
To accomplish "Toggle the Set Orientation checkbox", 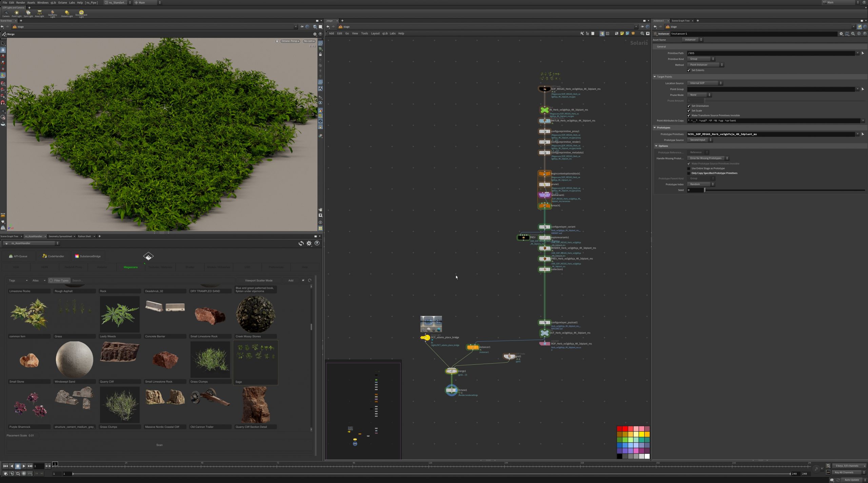I will click(689, 106).
